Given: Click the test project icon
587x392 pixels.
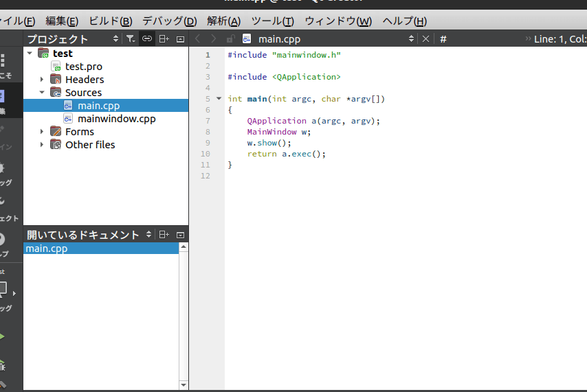Looking at the screenshot, I should coord(43,54).
